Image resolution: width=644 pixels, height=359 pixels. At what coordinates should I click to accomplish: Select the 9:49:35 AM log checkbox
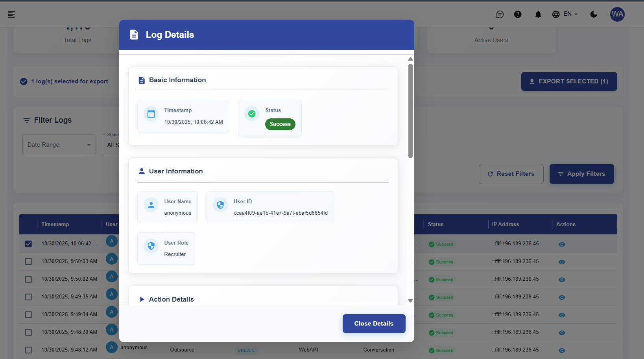[x=28, y=297]
